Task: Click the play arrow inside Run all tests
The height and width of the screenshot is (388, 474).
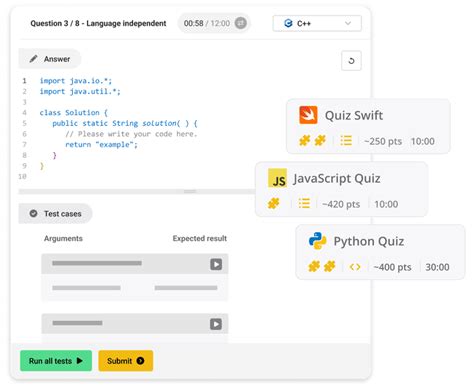Action: tap(80, 361)
